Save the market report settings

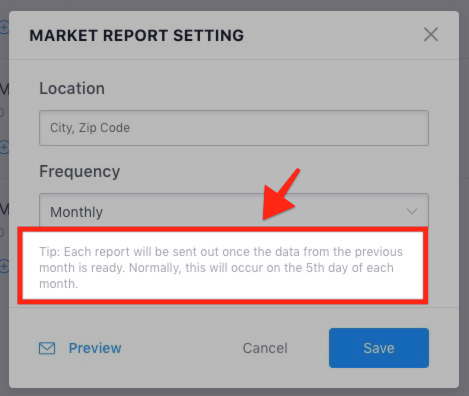coord(379,348)
